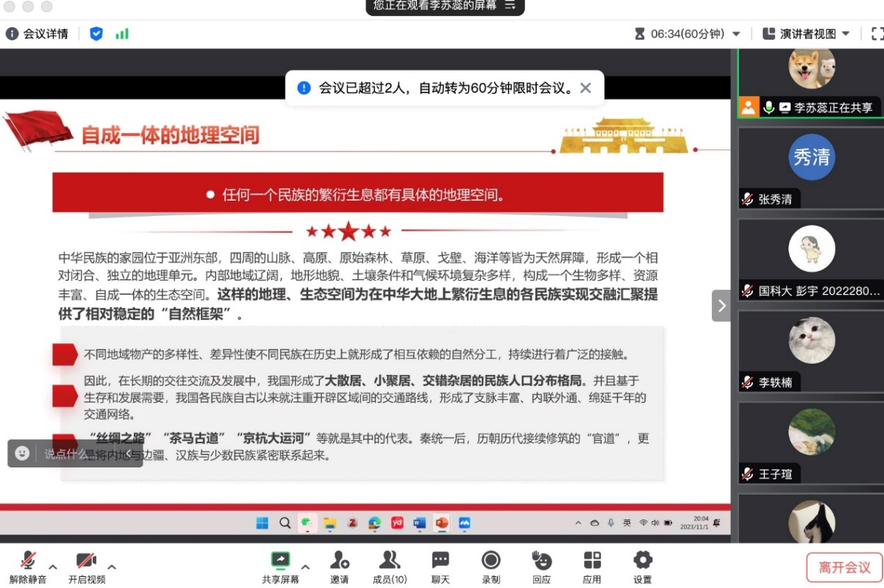Open the sharing options menu at top
This screenshot has width=884, height=588.
click(x=510, y=6)
